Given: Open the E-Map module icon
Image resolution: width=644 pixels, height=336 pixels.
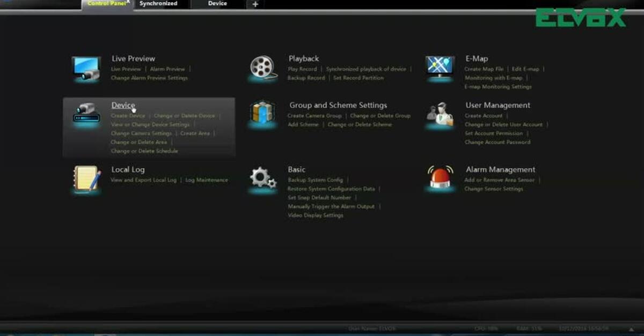Looking at the screenshot, I should point(440,66).
